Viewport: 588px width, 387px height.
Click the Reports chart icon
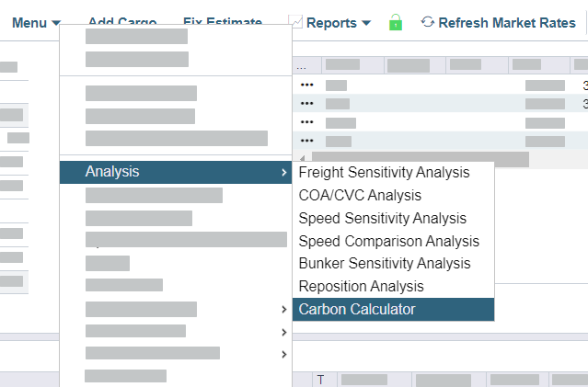296,22
